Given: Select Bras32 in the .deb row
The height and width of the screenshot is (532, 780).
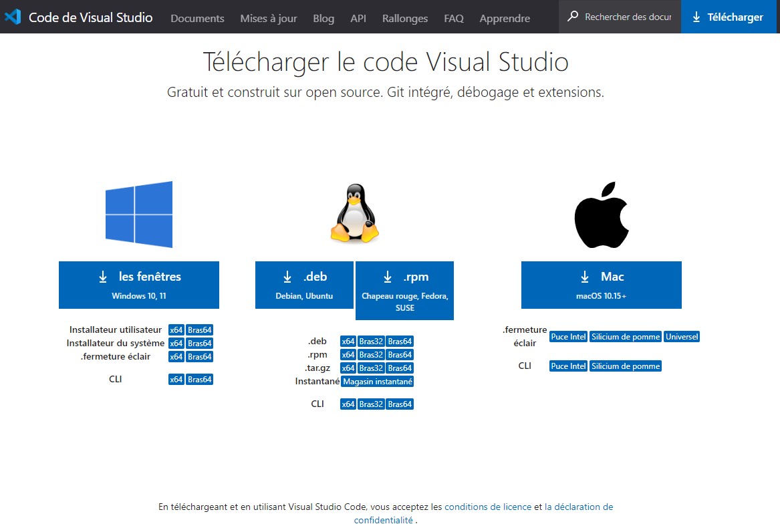Looking at the screenshot, I should pos(371,341).
